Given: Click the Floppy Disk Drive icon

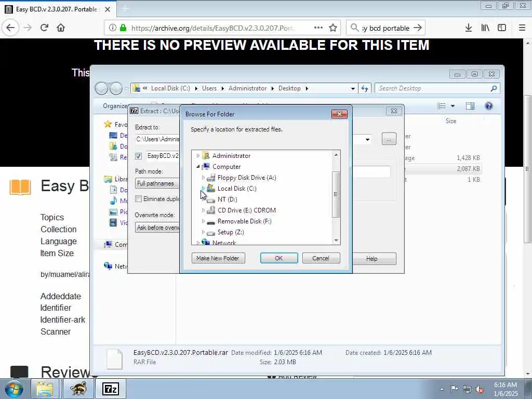Looking at the screenshot, I should point(211,178).
